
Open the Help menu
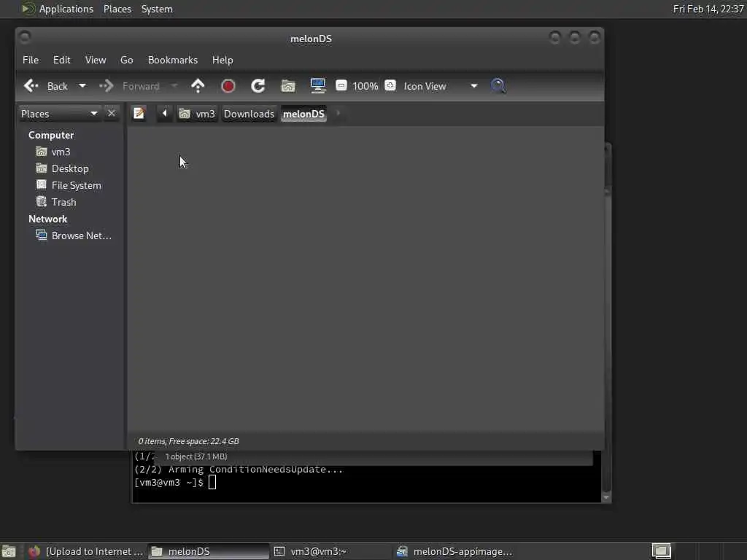click(222, 60)
